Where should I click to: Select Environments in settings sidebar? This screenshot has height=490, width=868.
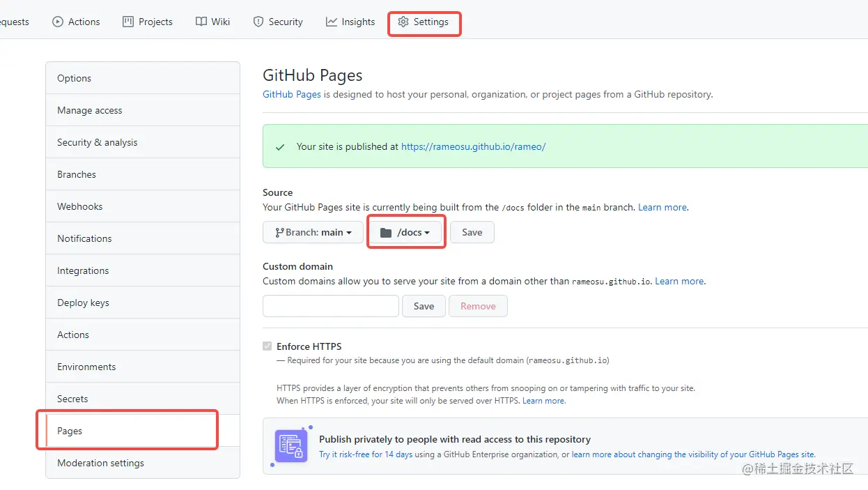143,367
